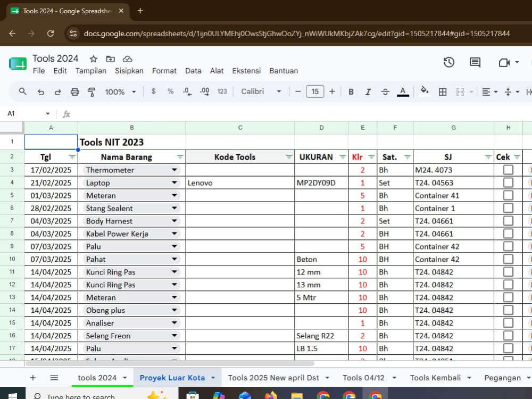Tick Cek checkbox for Pahat row
Screen dimensions: 532x399
coord(508,259)
